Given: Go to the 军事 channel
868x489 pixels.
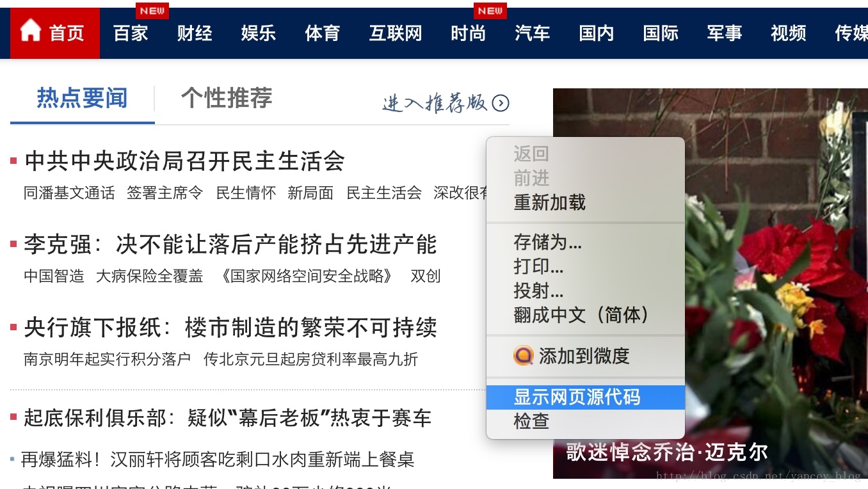Looking at the screenshot, I should 725,33.
